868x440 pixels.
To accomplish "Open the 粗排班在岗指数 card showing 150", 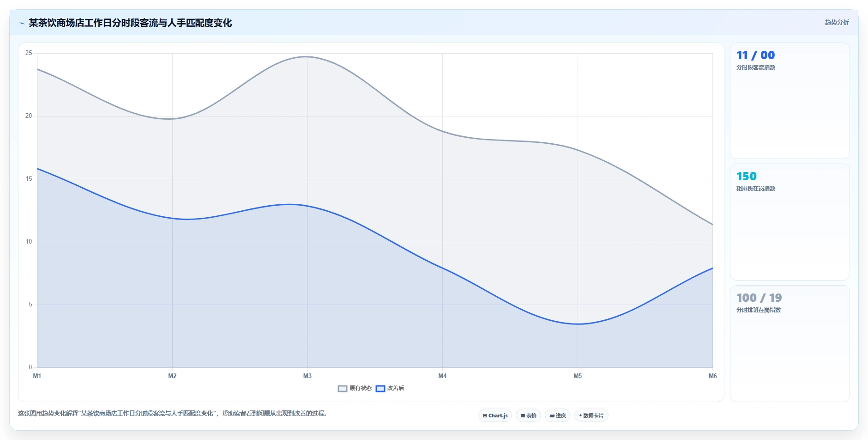I will tap(790, 222).
